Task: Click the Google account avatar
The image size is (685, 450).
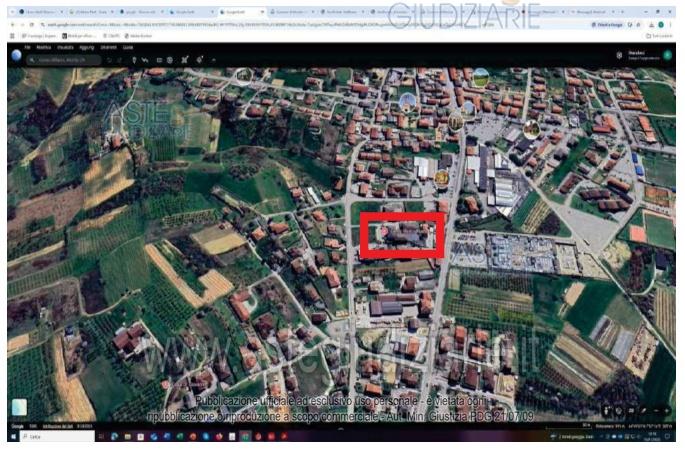Action: 667,55
